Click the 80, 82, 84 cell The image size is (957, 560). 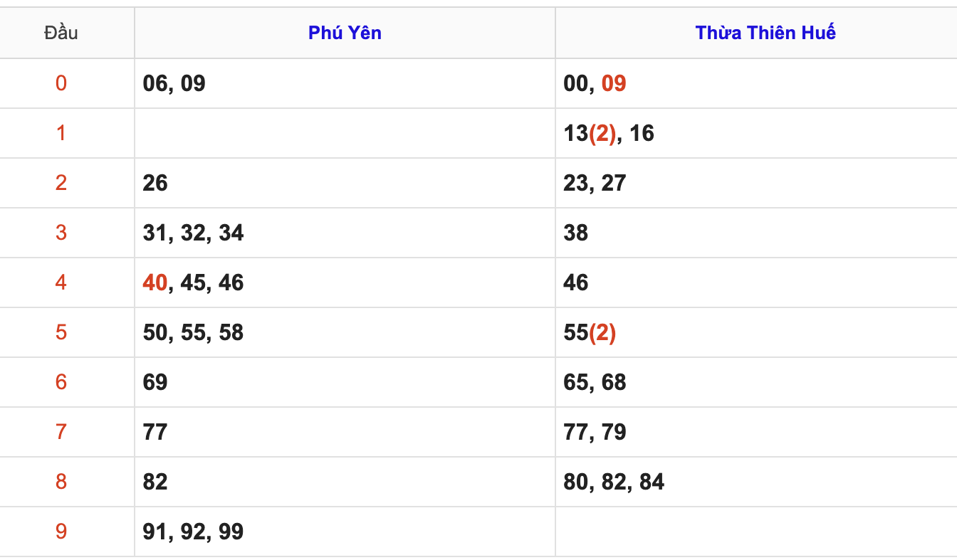point(756,482)
